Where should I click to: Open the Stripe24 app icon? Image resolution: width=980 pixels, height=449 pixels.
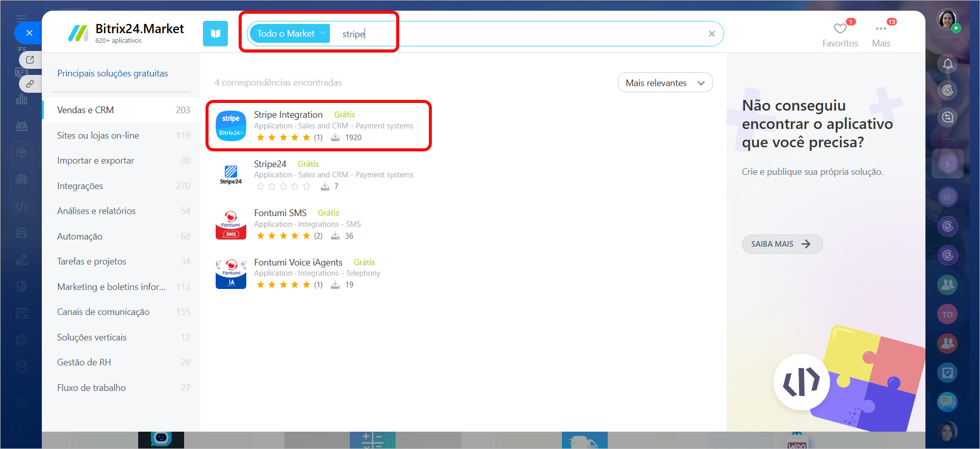click(230, 175)
